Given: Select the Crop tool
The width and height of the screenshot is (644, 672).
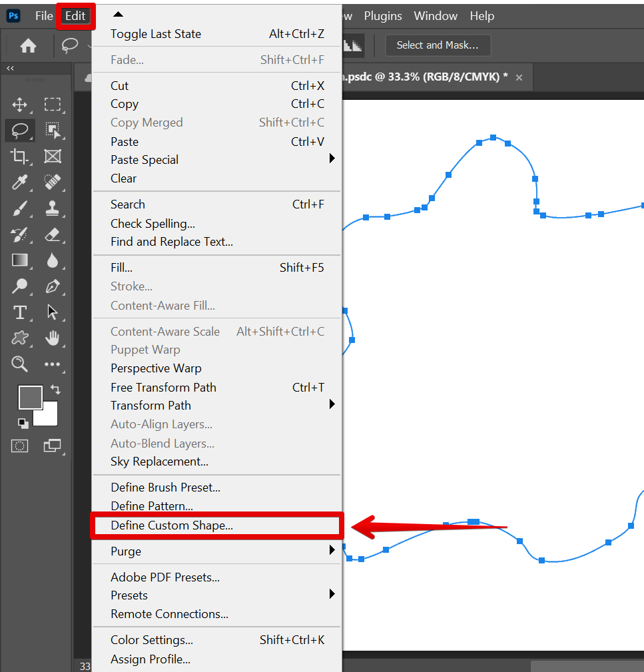Looking at the screenshot, I should 20,157.
